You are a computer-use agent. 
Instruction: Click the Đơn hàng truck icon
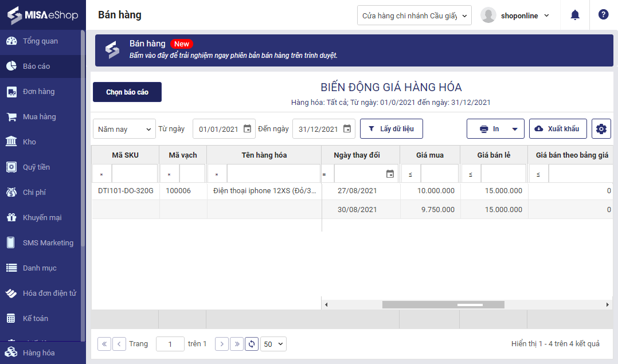pyautogui.click(x=11, y=92)
